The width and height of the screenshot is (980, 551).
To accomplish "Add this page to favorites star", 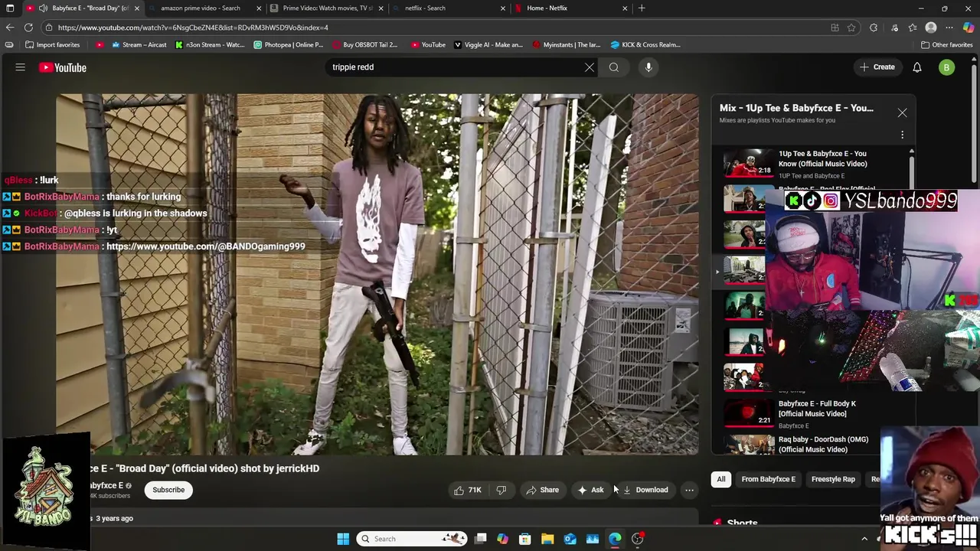I will [x=851, y=28].
